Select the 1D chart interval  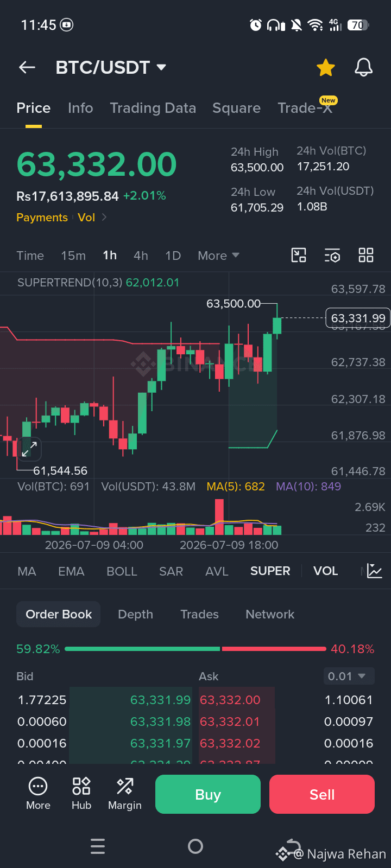[173, 256]
